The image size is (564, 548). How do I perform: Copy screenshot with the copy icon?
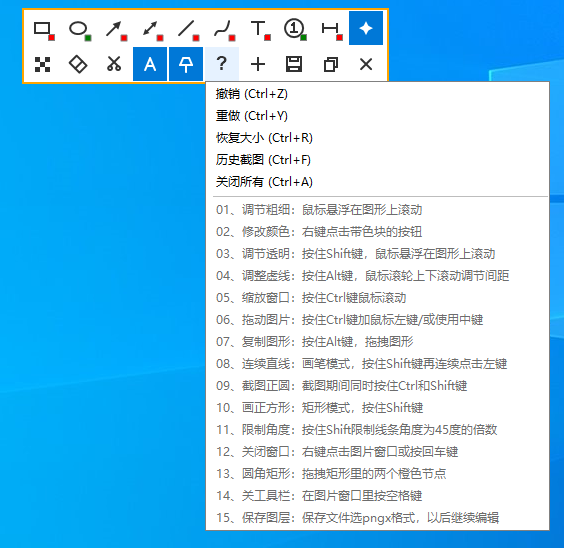coord(330,64)
